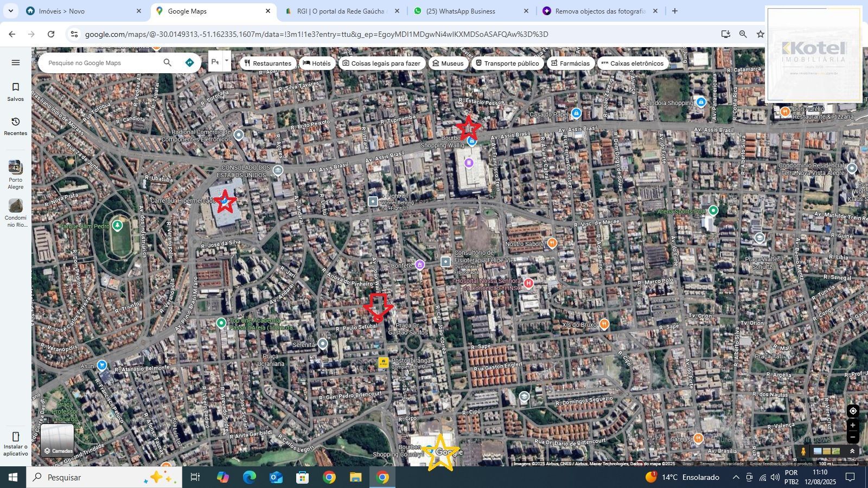
Task: Filter map by Restaurantes
Action: point(267,63)
